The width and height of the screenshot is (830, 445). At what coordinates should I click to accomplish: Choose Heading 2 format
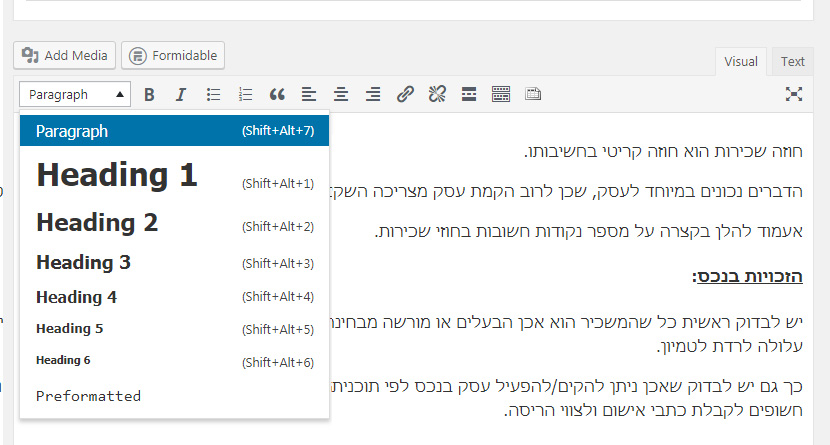[x=175, y=223]
